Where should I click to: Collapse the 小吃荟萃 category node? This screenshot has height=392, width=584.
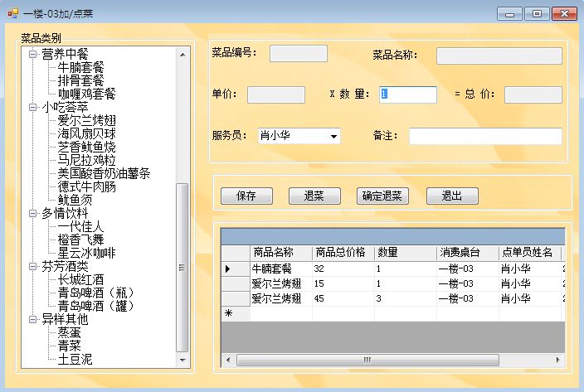33,108
